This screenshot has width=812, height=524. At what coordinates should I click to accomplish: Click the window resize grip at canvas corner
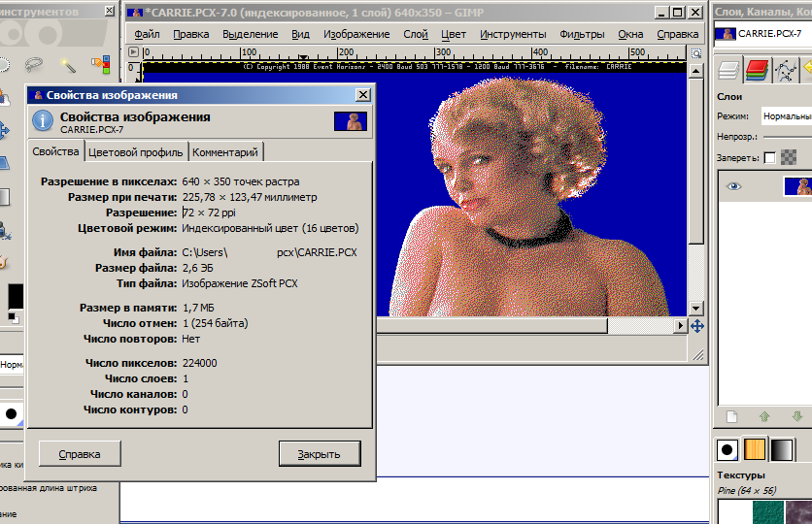697,354
